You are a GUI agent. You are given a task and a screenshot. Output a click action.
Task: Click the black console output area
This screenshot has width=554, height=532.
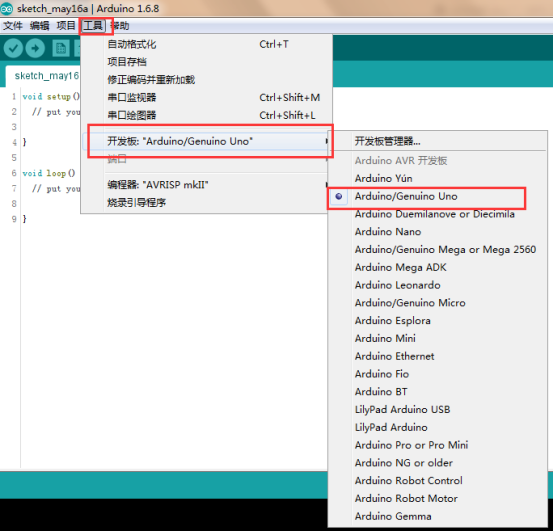(x=164, y=514)
